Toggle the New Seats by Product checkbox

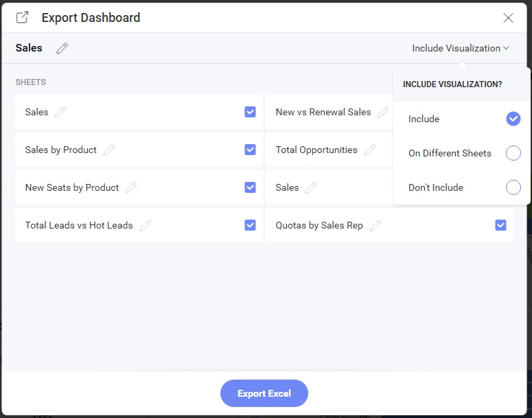point(250,187)
